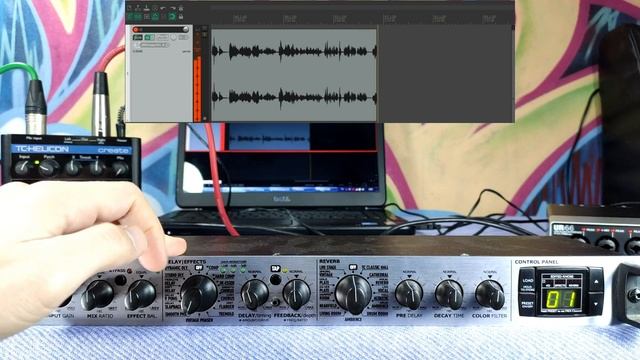640x360 pixels.
Task: Click the Undo arrow in the DAW toolbar
Action: [163, 8]
